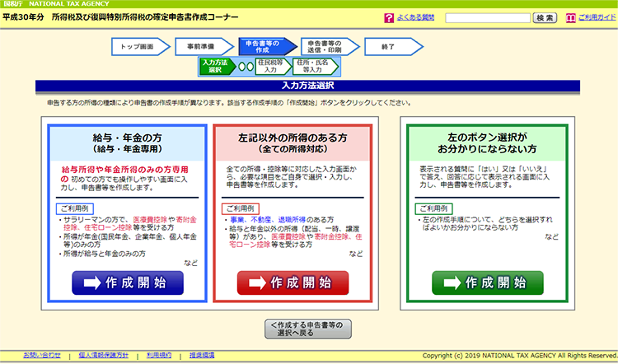Click the 検索 search button
This screenshot has width=618, height=364.
(x=545, y=18)
